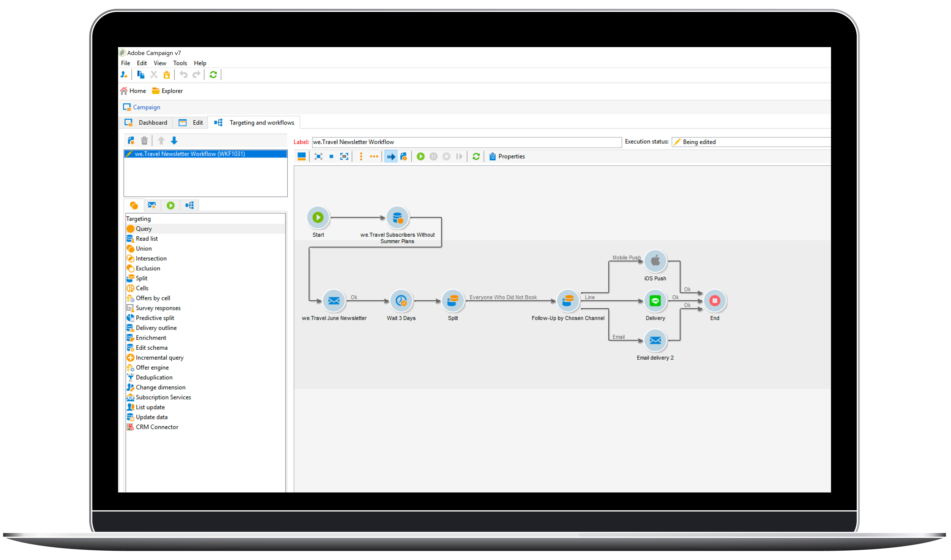Image resolution: width=951 pixels, height=560 pixels.
Task: Click the delete workflow trash icon
Action: click(x=144, y=141)
